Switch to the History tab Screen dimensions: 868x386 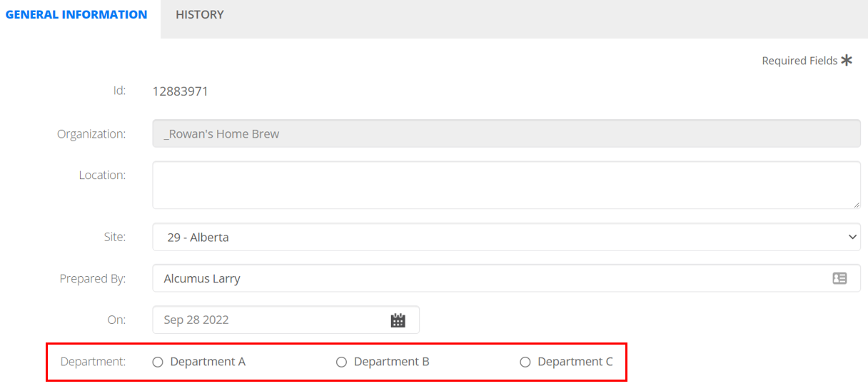coord(200,14)
